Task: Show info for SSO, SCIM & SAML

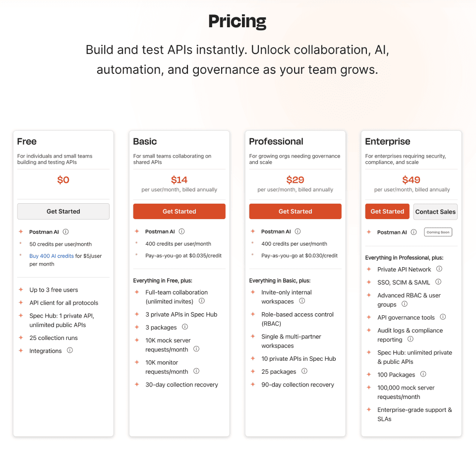Action: [x=438, y=282]
